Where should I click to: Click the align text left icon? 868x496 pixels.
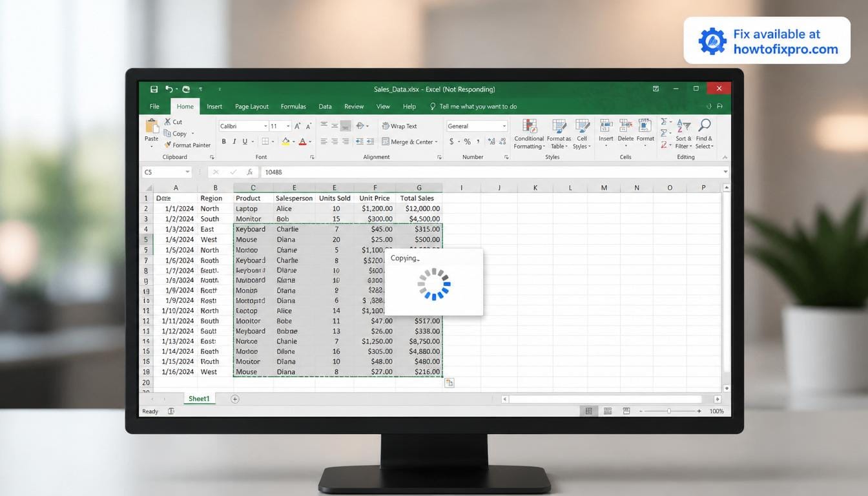pyautogui.click(x=324, y=141)
